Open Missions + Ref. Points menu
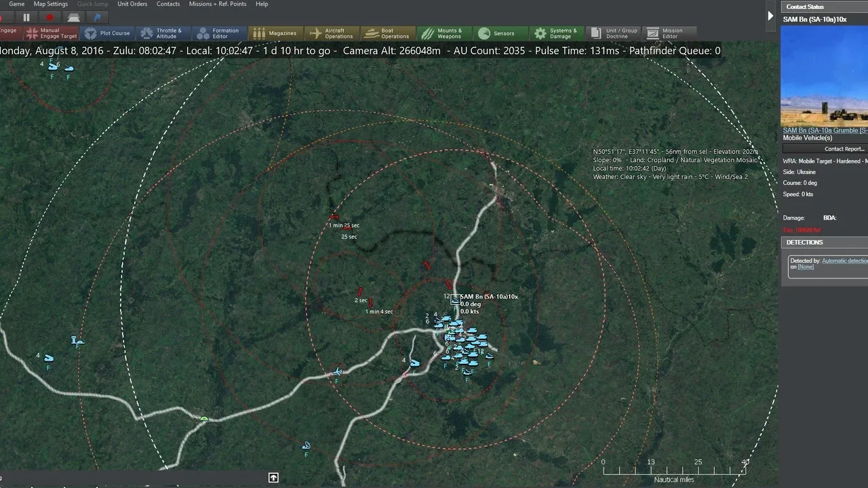Image resolution: width=868 pixels, height=488 pixels. pos(218,4)
